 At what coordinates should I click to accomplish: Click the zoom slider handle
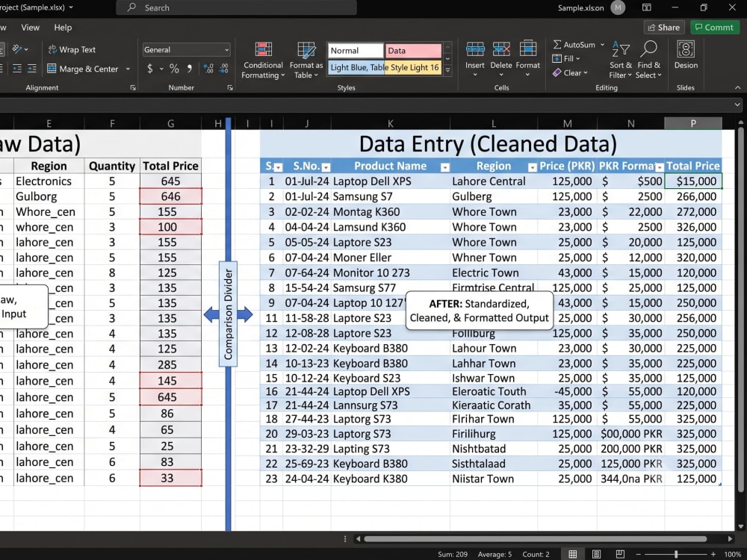click(x=675, y=554)
